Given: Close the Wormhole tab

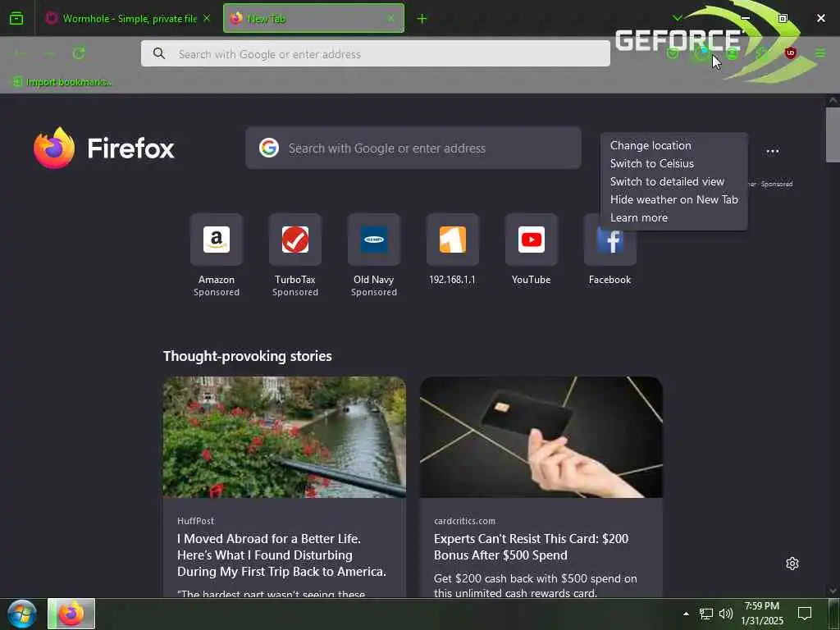Looking at the screenshot, I should [207, 18].
